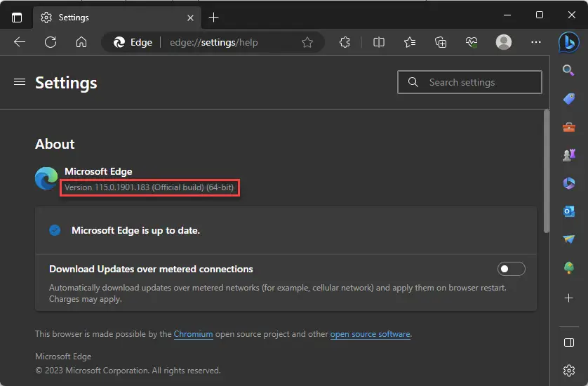
Task: Open E-tree icon in sidebar
Action: pyautogui.click(x=569, y=267)
